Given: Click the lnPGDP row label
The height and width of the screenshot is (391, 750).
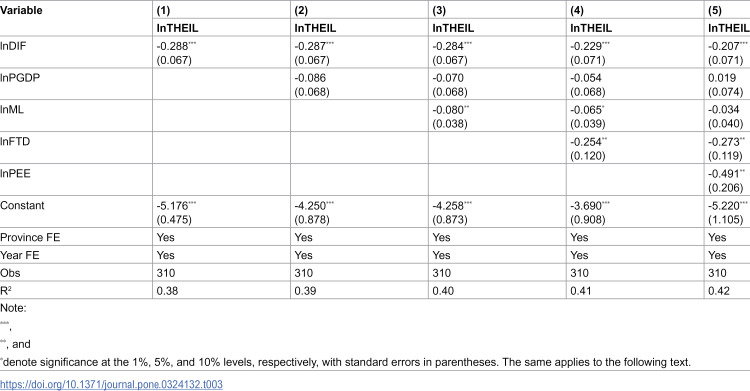Looking at the screenshot, I should pos(20,78).
